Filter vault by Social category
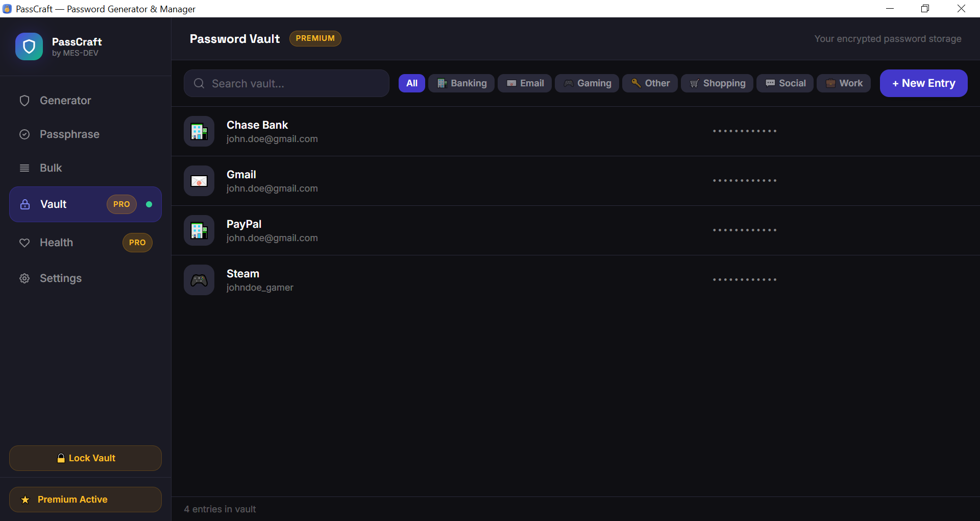This screenshot has width=980, height=521. point(785,83)
